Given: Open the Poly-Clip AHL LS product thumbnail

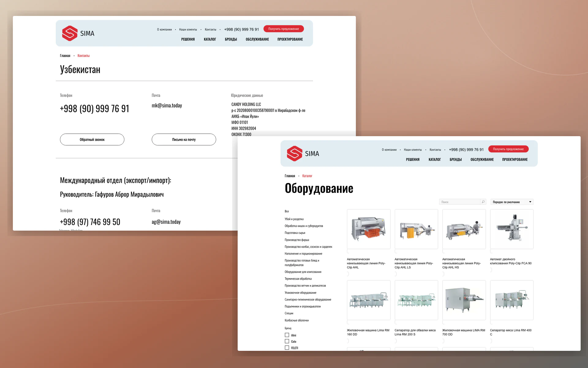Looking at the screenshot, I should [x=417, y=229].
